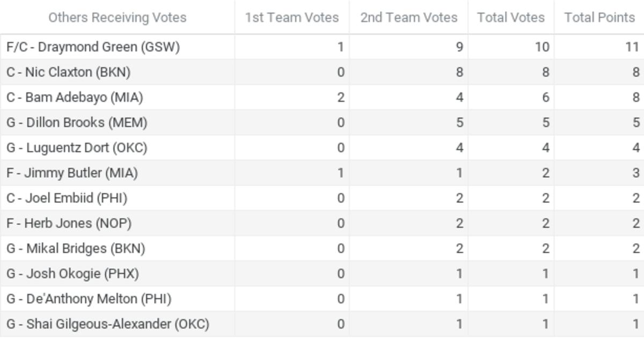Click the Total Points column header
The image size is (644, 338).
[x=599, y=18]
